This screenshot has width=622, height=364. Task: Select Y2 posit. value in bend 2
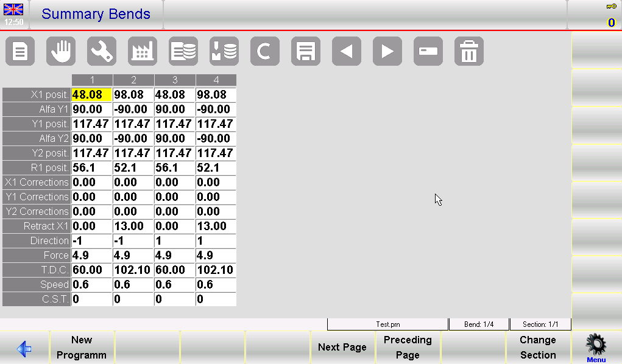point(133,153)
